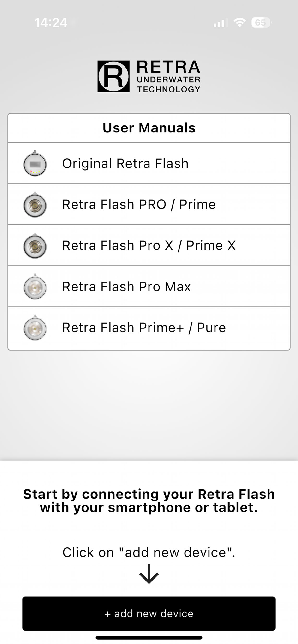Viewport: 298px width, 644px height.
Task: Tap the battery level indicator
Action: (x=261, y=23)
